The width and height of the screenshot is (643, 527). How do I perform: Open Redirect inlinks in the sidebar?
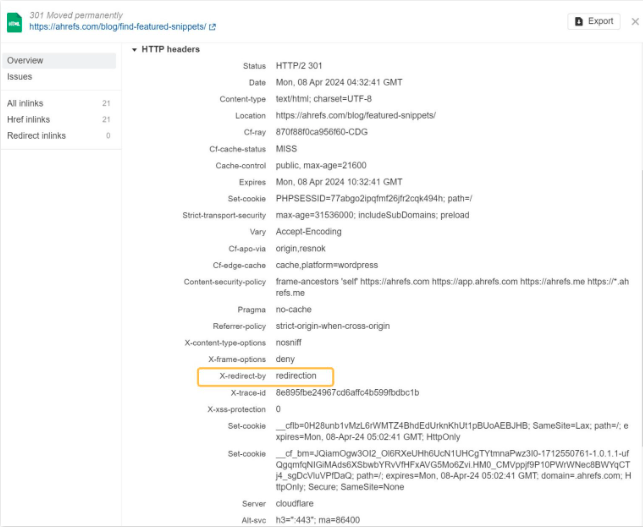click(59, 136)
